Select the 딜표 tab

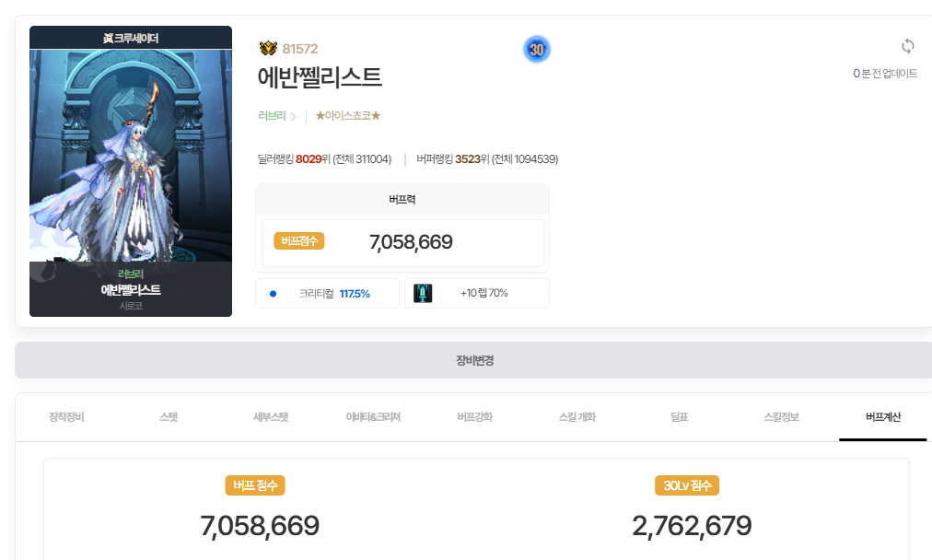click(680, 417)
